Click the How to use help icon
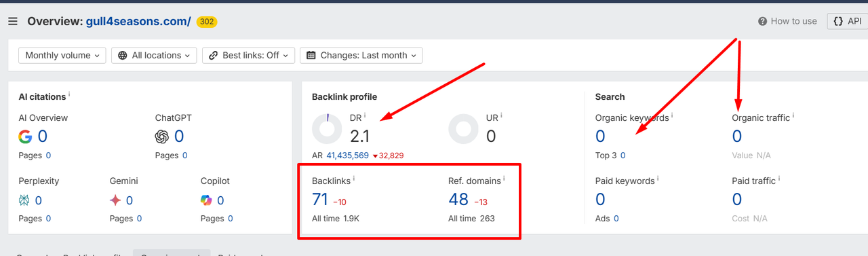Screen dimensions: 868x256 [762, 21]
